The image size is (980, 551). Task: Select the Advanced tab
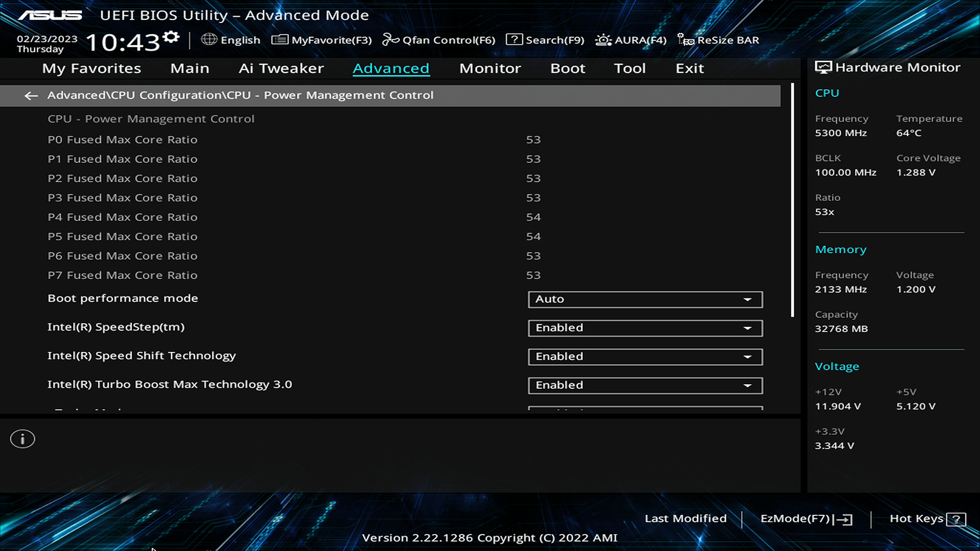click(x=391, y=68)
